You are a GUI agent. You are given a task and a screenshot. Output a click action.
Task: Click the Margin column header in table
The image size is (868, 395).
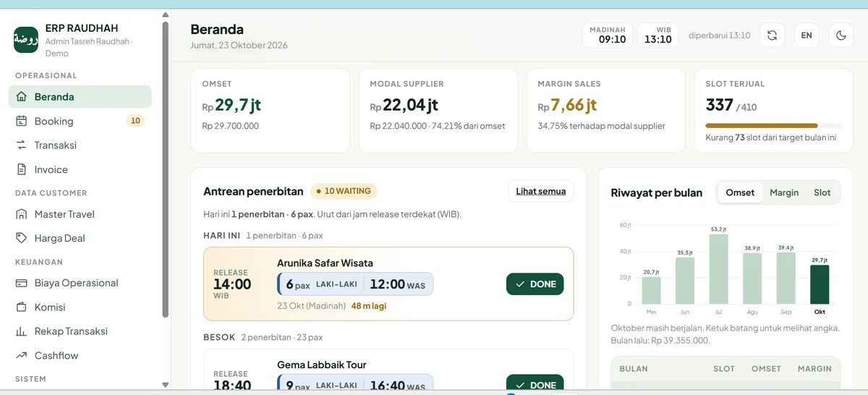814,369
